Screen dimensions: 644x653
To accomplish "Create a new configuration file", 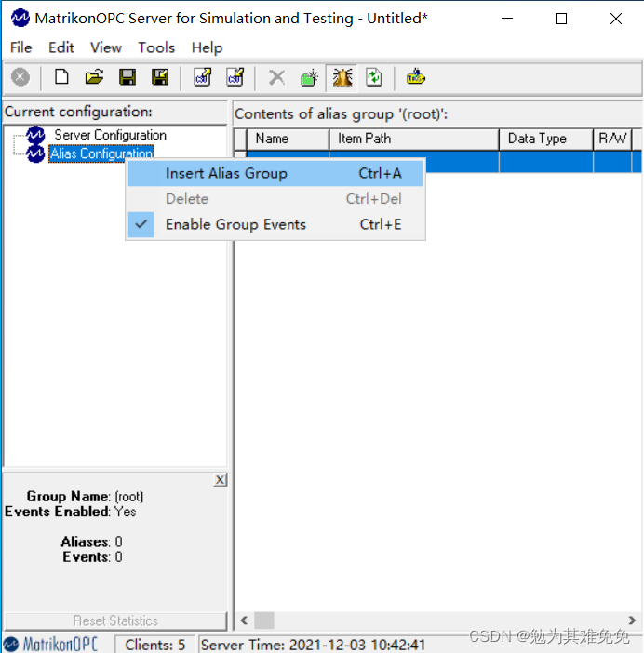I will pyautogui.click(x=61, y=77).
